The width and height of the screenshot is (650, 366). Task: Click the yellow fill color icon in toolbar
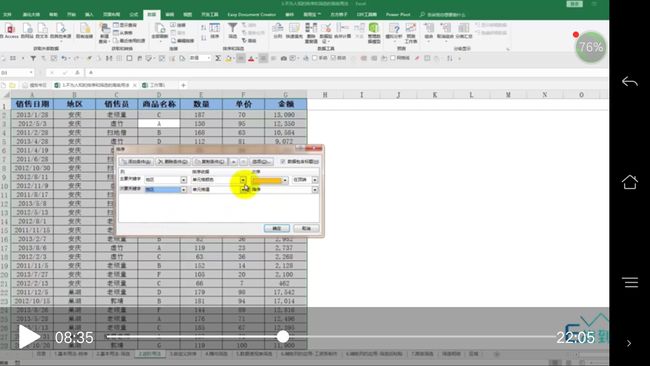228,58
